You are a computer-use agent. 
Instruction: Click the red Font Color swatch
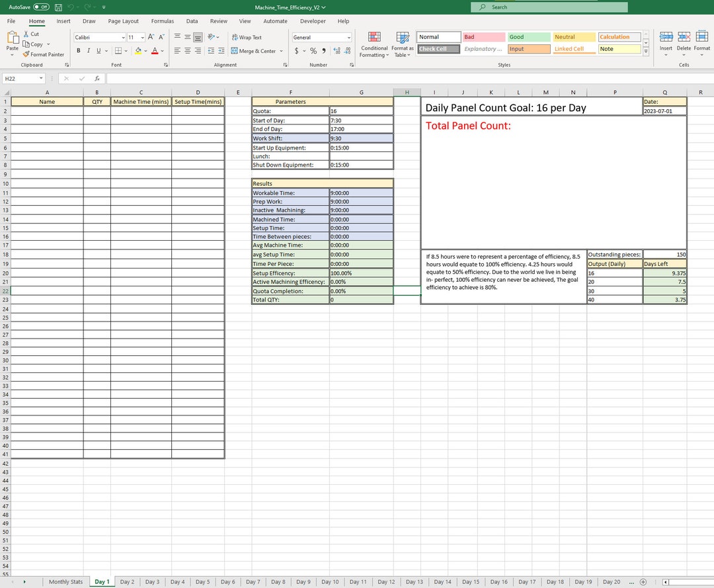155,50
